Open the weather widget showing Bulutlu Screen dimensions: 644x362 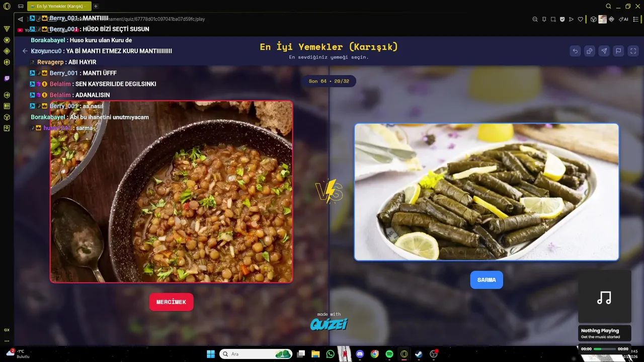[x=18, y=353]
